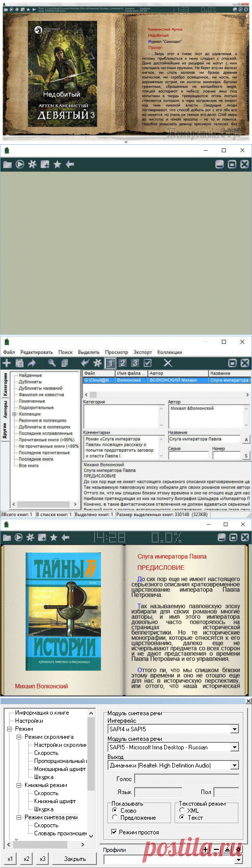Click checkmark apply icon in library toolbar
The width and height of the screenshot is (252, 868).
(85, 362)
